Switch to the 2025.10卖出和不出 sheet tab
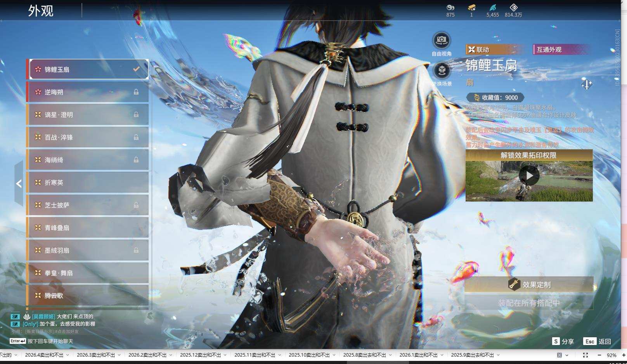 [x=309, y=355]
